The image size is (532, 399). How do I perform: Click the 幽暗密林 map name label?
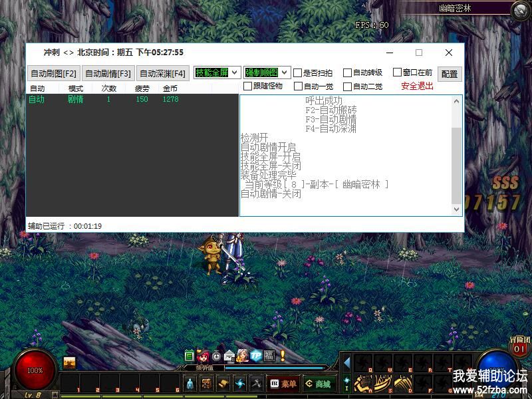[455, 8]
